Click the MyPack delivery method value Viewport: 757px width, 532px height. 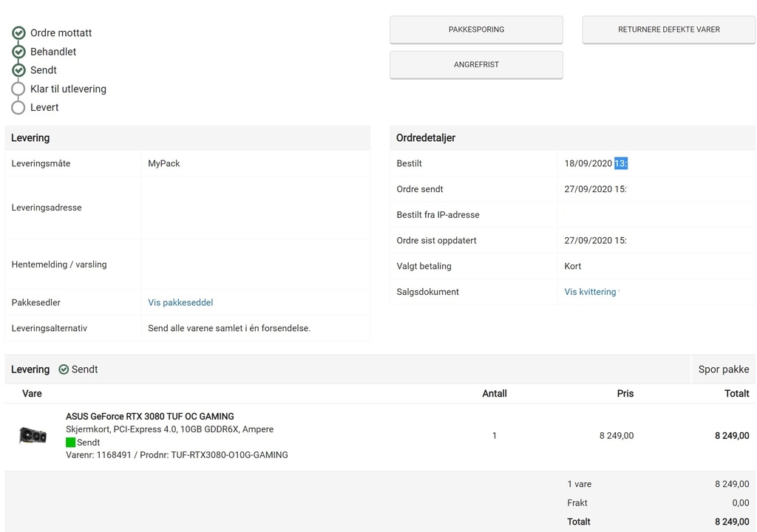[163, 163]
